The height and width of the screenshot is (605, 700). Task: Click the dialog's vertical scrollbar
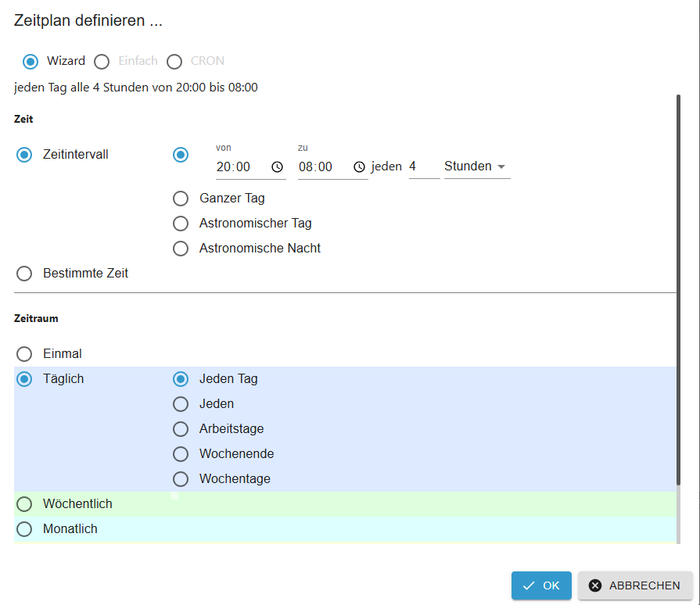click(678, 313)
